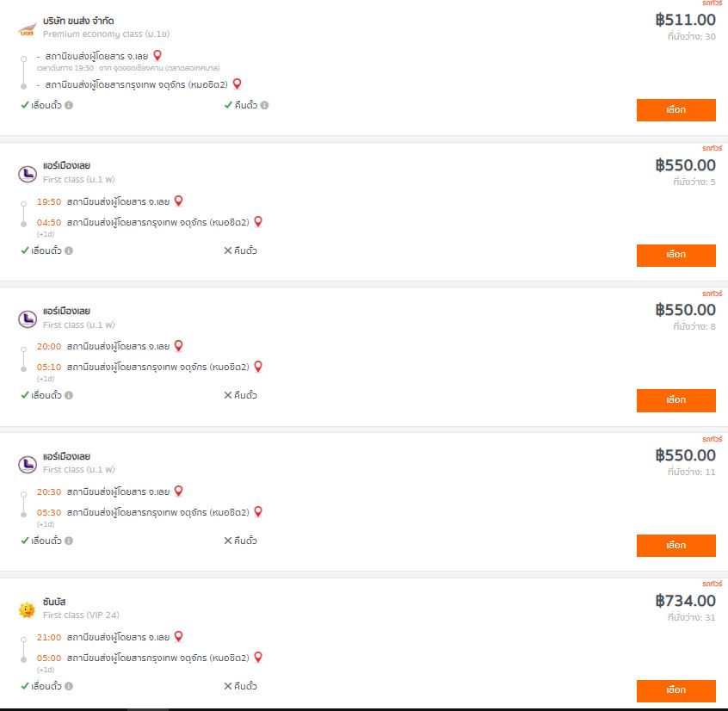The height and width of the screenshot is (711, 728).
Task: Click the Sunbus sun logo
Action: [x=27, y=609]
